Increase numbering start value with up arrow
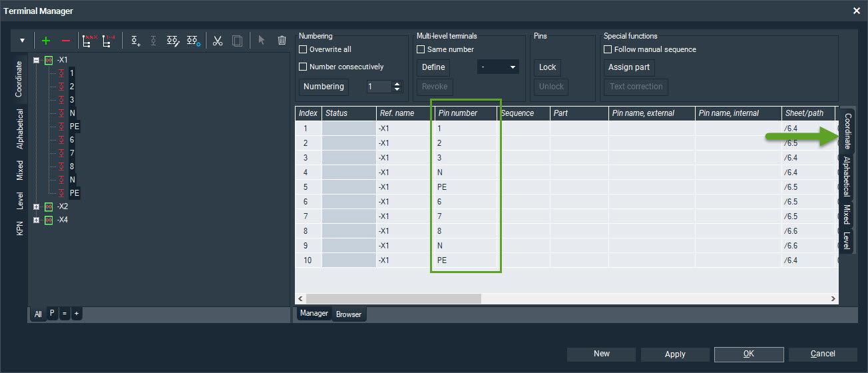868x373 pixels. tap(397, 84)
